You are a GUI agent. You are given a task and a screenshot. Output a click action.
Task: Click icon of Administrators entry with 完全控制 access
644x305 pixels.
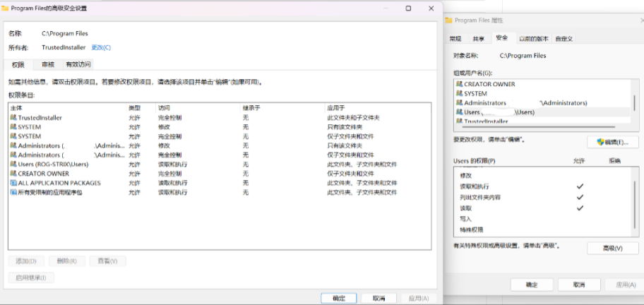point(13,155)
